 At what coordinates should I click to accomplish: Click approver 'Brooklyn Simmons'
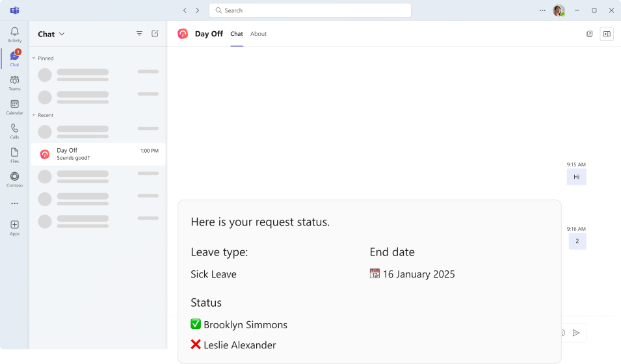pos(246,325)
